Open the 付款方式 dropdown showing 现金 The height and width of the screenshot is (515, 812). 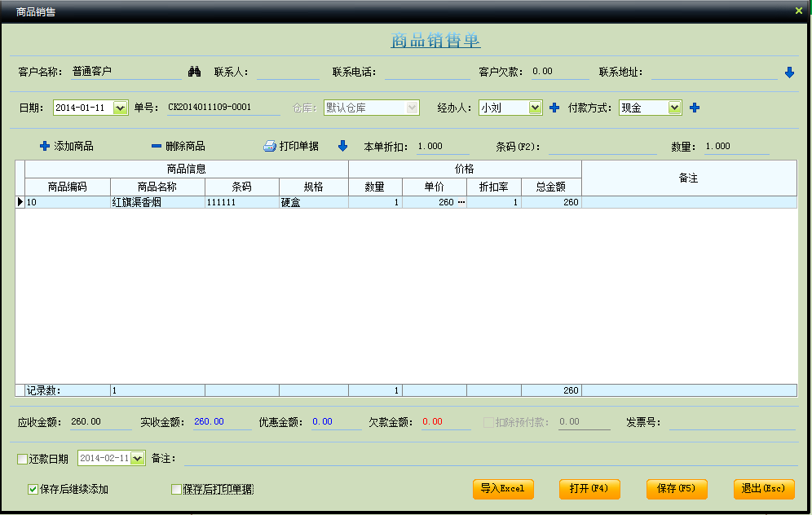[x=674, y=108]
